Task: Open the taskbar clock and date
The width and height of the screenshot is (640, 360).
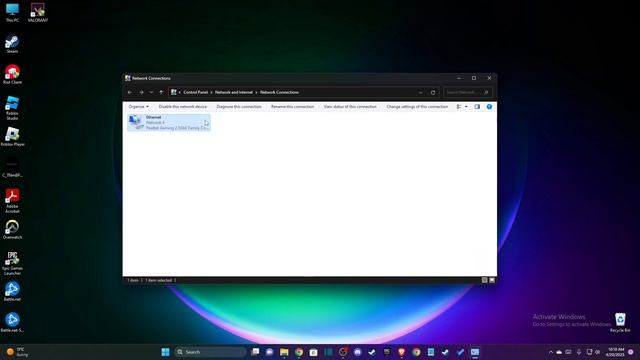Action: click(x=616, y=352)
